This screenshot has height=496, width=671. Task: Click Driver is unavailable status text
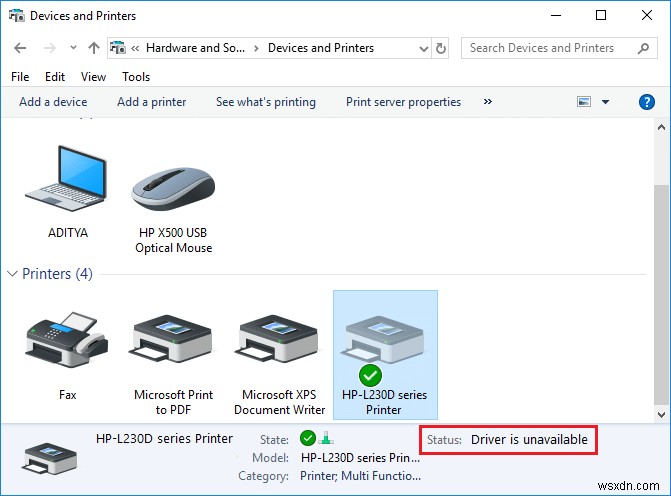(x=529, y=440)
